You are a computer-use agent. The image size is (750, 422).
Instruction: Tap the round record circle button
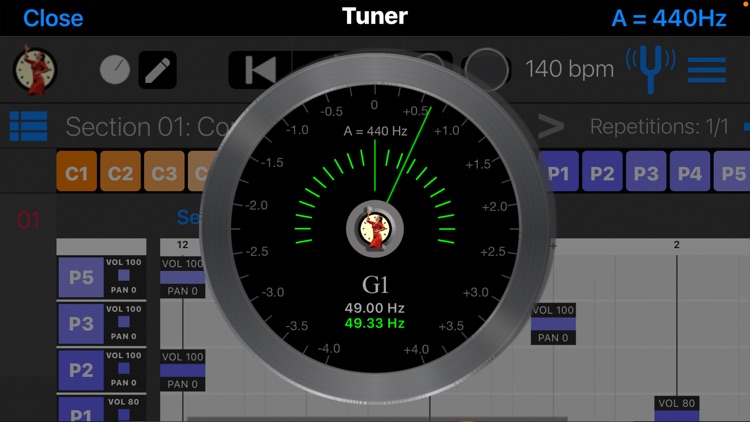click(486, 70)
